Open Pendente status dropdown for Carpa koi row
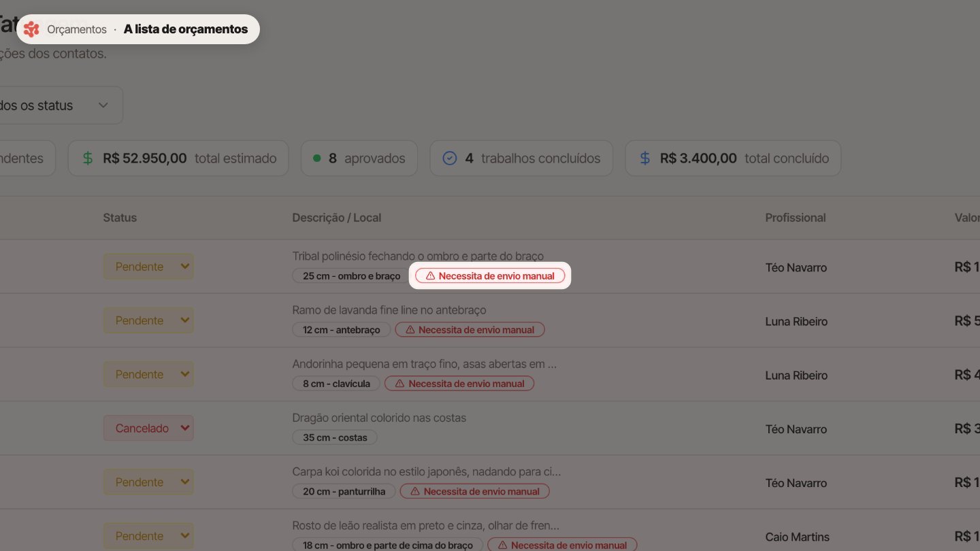Viewport: 980px width, 551px height. pyautogui.click(x=148, y=482)
